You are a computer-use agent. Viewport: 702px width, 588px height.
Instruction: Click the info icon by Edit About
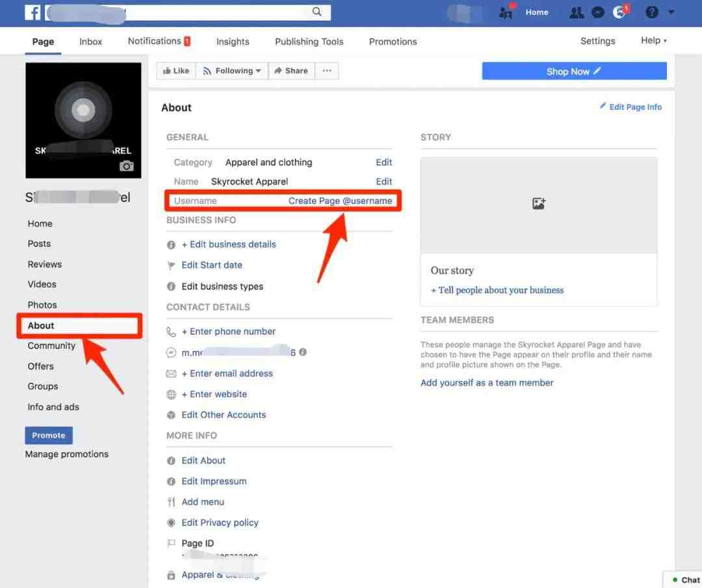171,461
